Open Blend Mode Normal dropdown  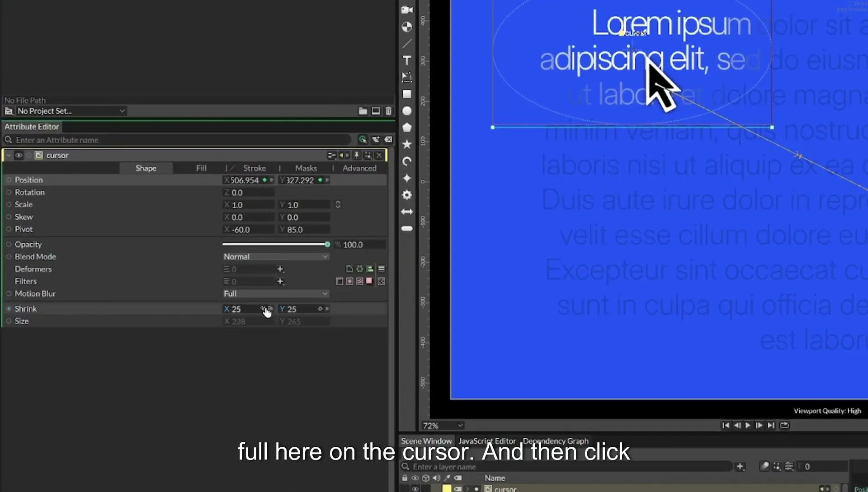pos(276,256)
